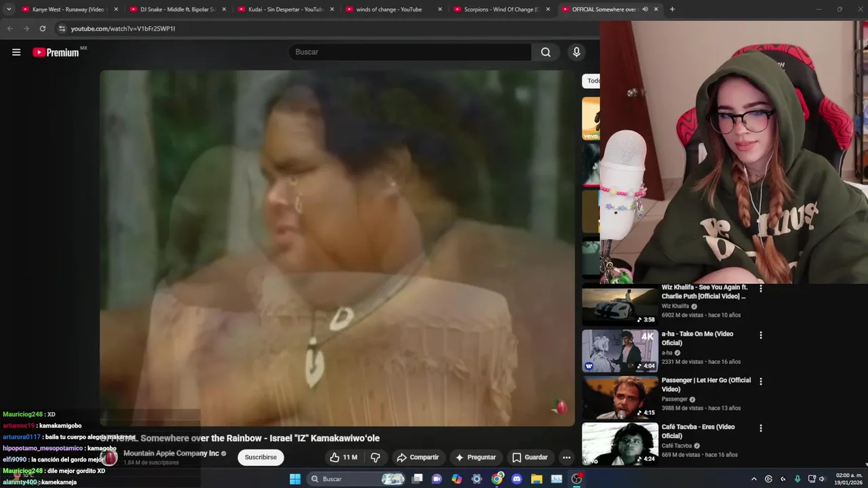
Task: Open the Café Tacvba - Eres title link
Action: coord(698,431)
